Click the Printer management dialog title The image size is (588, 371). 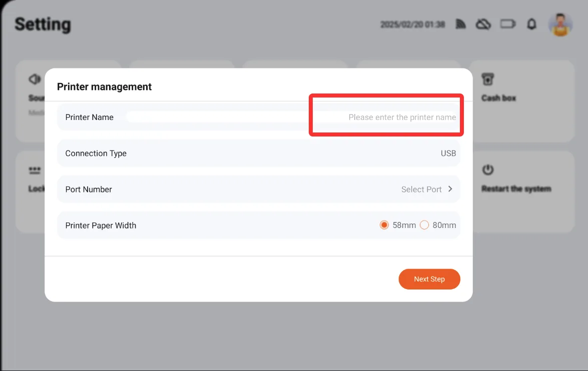(104, 86)
